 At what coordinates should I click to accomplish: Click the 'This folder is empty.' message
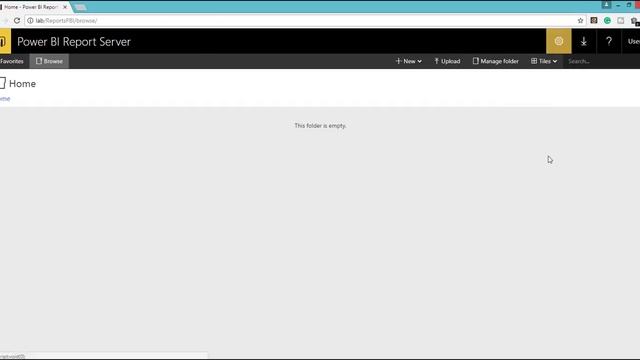[320, 126]
